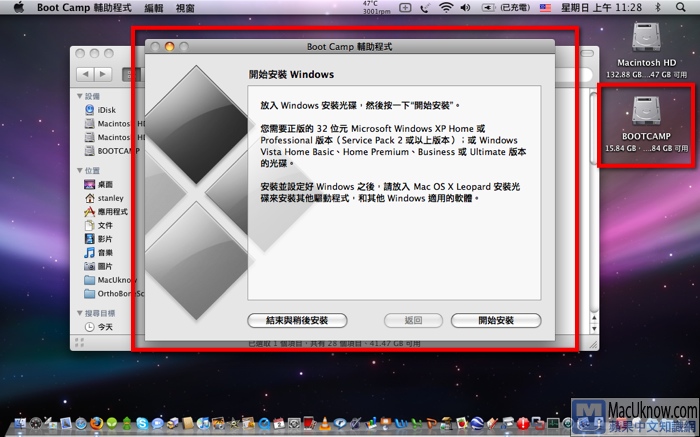The image size is (700, 437).
Task: Collapse the 位置 sidebar section
Action: click(79, 171)
